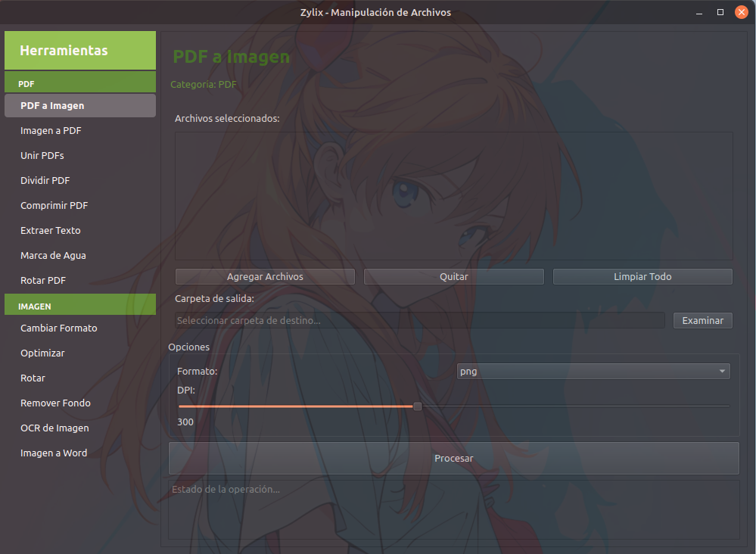Select Marca de Agua tool
756x554 pixels.
80,256
